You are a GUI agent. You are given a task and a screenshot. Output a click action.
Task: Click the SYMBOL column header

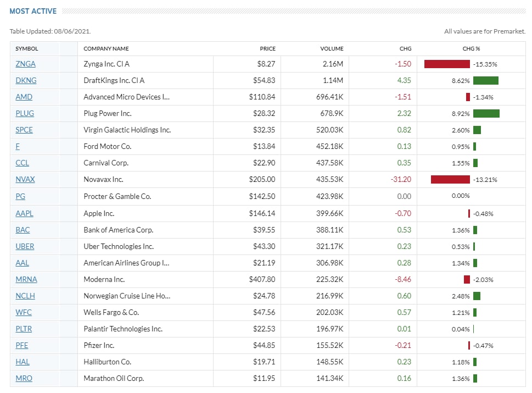[x=27, y=48]
